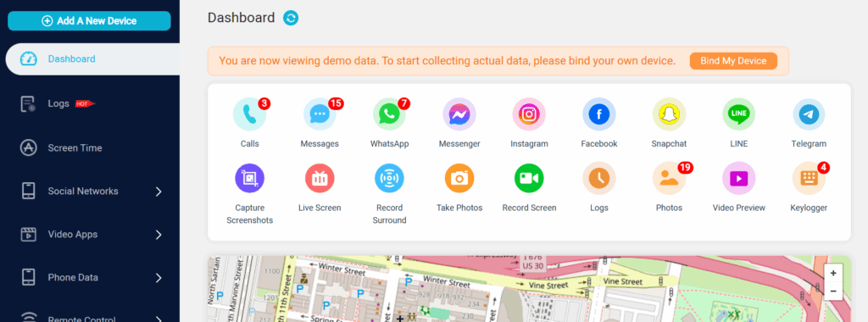Expand the Remote Control chevron
The height and width of the screenshot is (322, 868).
pyautogui.click(x=159, y=319)
